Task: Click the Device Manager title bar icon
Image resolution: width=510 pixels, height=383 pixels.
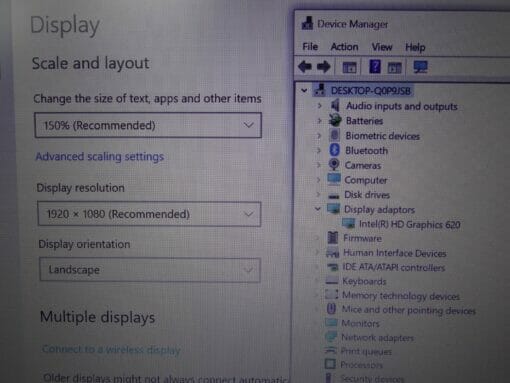Action: point(307,23)
